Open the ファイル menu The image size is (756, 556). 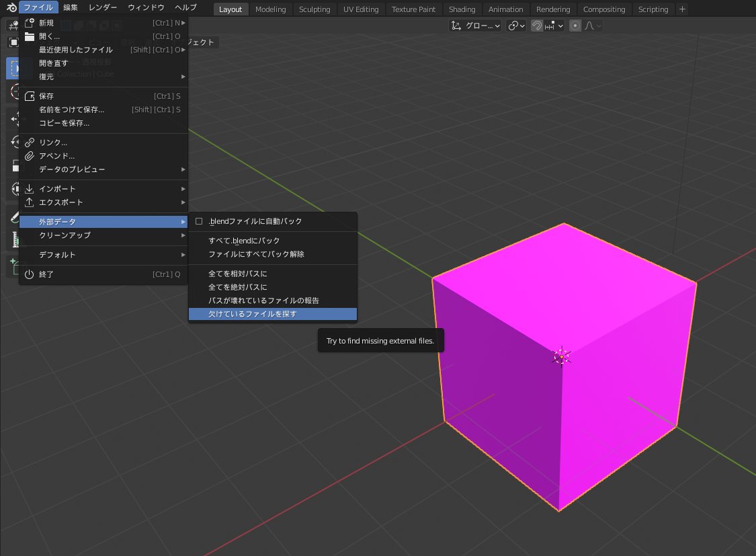point(38,7)
